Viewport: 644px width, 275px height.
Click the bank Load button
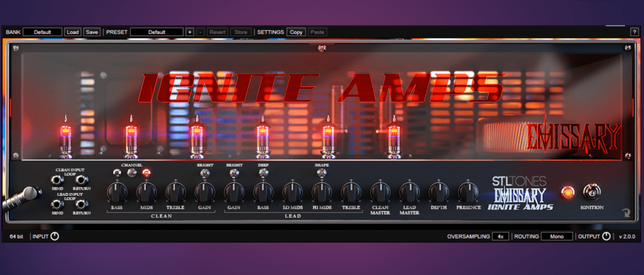[73, 32]
